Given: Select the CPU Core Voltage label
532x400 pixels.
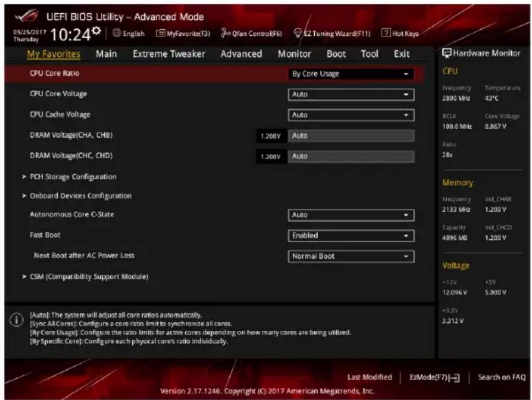Looking at the screenshot, I should (x=58, y=94).
